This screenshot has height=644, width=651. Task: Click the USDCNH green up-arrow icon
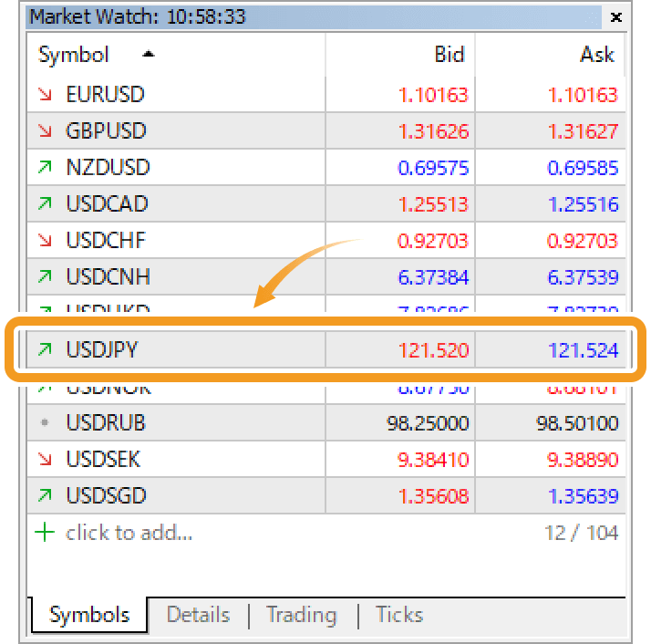45,276
